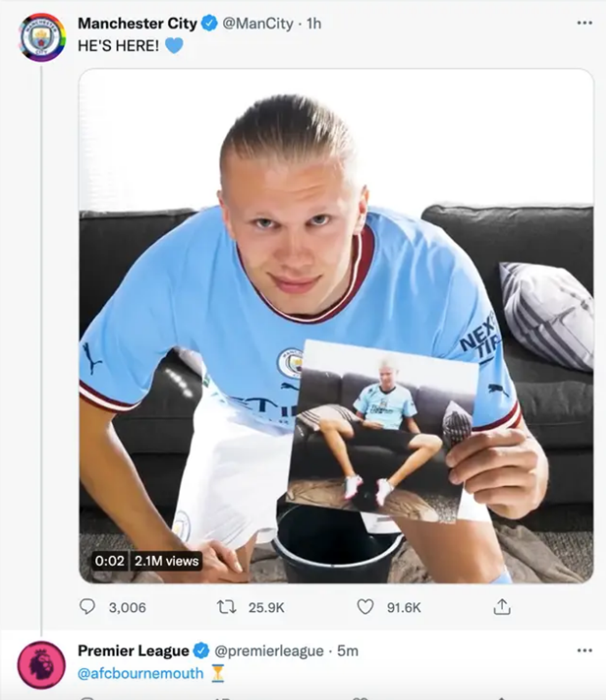Open more options for Premier League tweet
Image resolution: width=606 pixels, height=700 pixels.
point(584,651)
